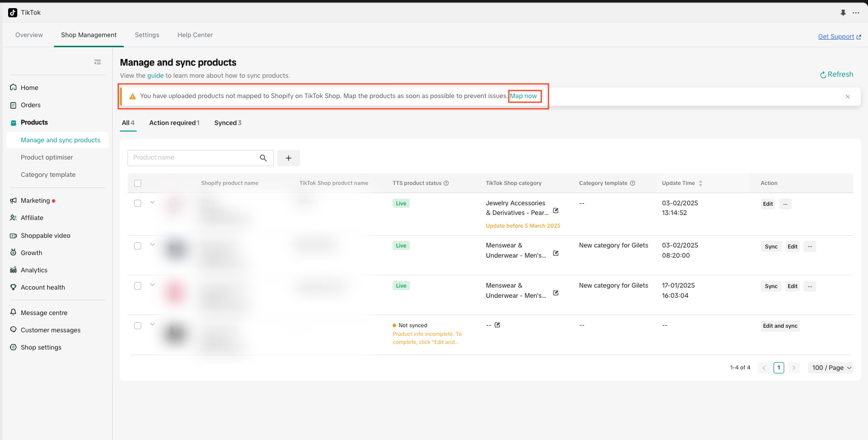Select the Jewelry Accessories product checkbox
The width and height of the screenshot is (868, 440).
[x=138, y=203]
